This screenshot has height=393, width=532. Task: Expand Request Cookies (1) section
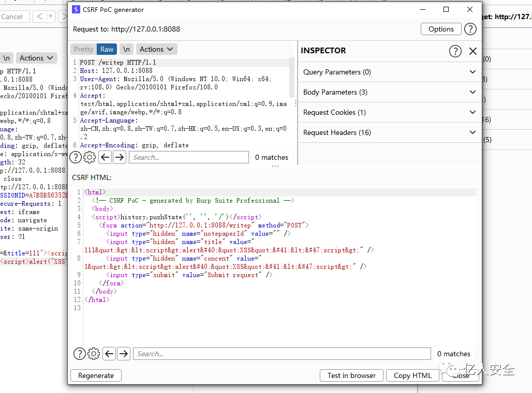[390, 112]
